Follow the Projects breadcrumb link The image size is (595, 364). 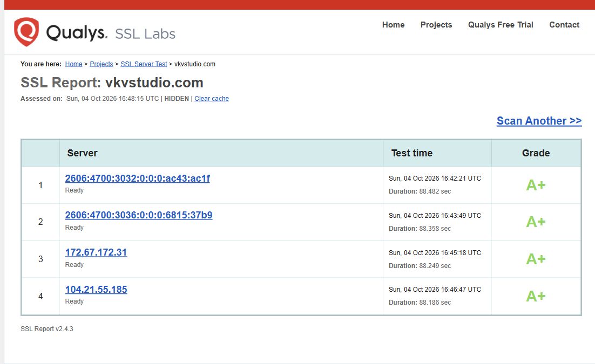point(102,64)
